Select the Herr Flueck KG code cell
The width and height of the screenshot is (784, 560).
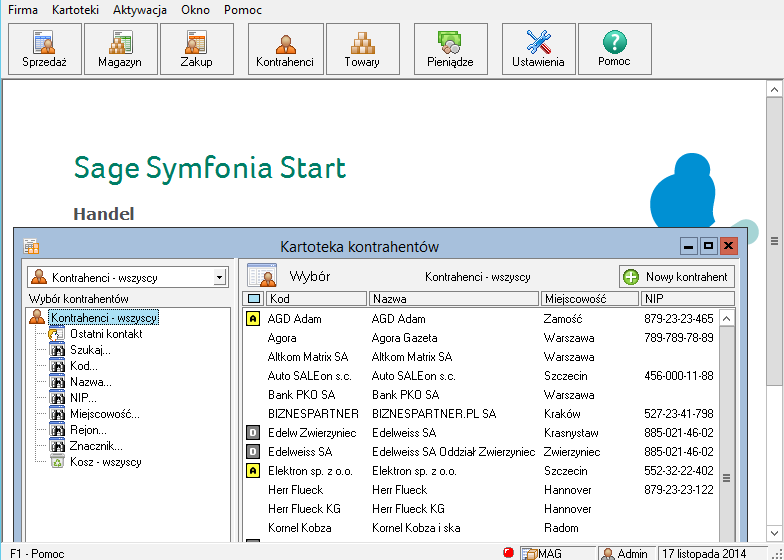click(x=304, y=509)
